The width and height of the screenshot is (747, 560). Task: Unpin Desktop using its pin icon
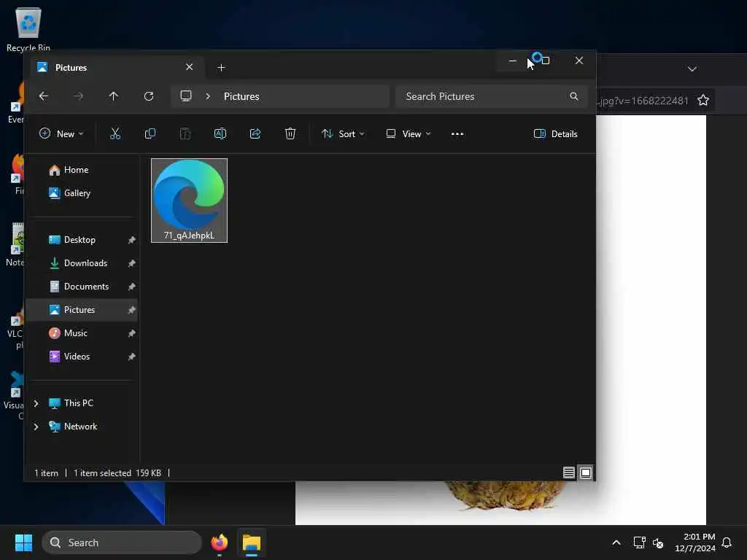point(131,240)
